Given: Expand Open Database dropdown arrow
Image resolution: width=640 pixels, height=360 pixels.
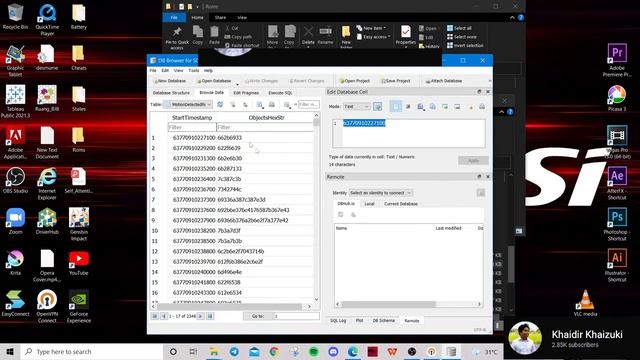Looking at the screenshot, I should (x=237, y=84).
